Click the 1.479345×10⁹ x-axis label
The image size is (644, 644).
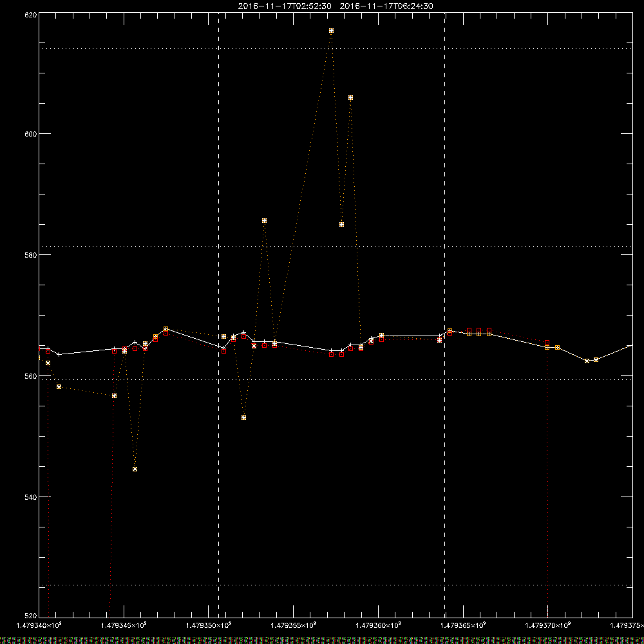pos(124,625)
